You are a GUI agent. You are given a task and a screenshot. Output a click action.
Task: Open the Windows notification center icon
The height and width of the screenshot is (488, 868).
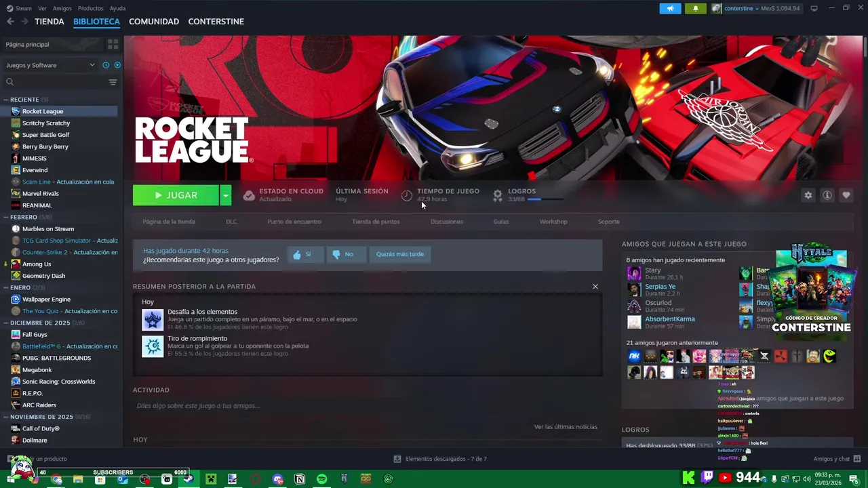(854, 479)
